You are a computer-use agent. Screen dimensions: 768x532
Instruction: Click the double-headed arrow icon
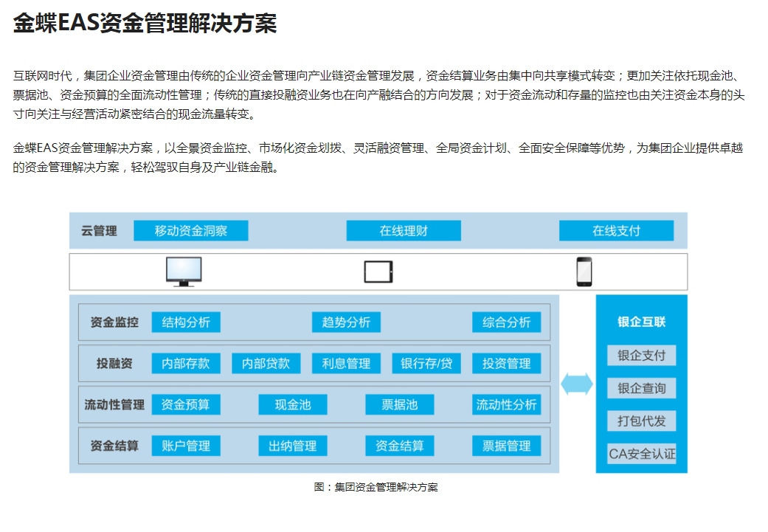[577, 384]
